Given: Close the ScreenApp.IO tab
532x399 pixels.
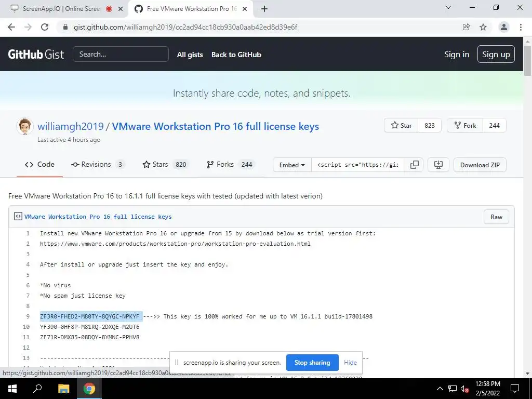Looking at the screenshot, I should pyautogui.click(x=121, y=9).
